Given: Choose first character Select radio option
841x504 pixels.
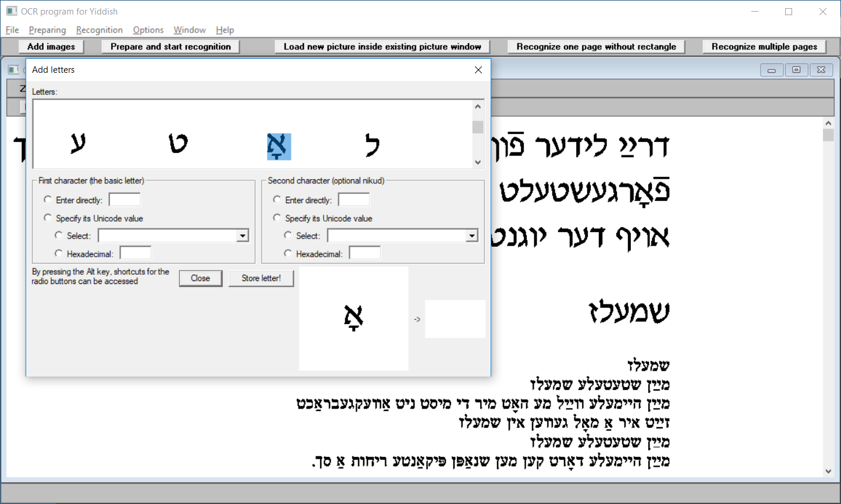Looking at the screenshot, I should pyautogui.click(x=58, y=235).
